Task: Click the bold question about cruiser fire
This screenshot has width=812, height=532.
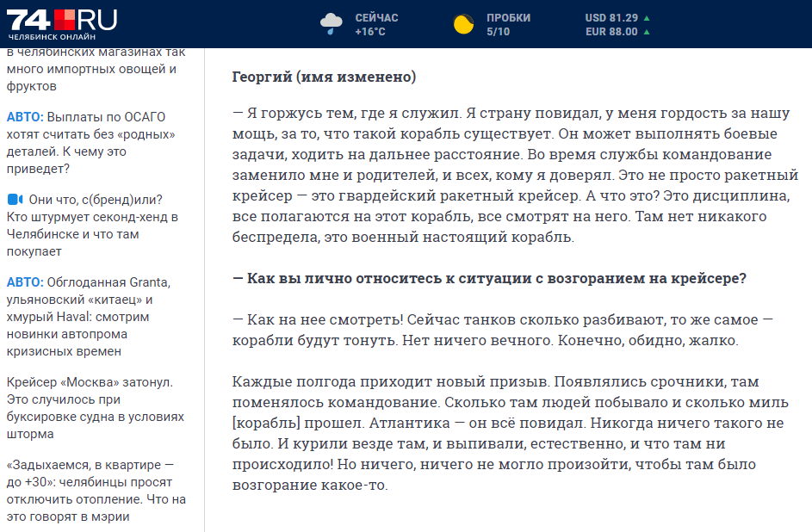Action: pyautogui.click(x=489, y=279)
